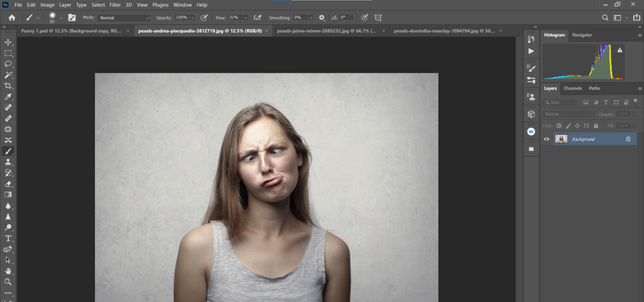Open the brush tool preset picker arrow

pos(38,18)
